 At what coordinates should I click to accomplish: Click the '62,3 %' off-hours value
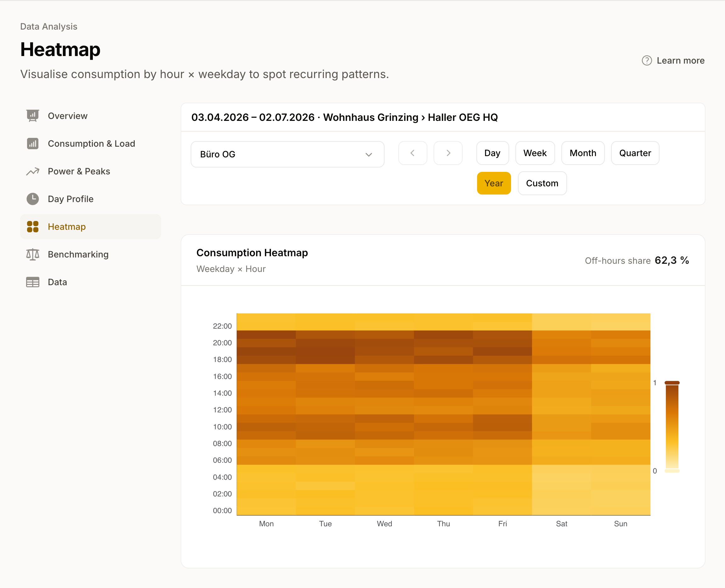coord(672,260)
